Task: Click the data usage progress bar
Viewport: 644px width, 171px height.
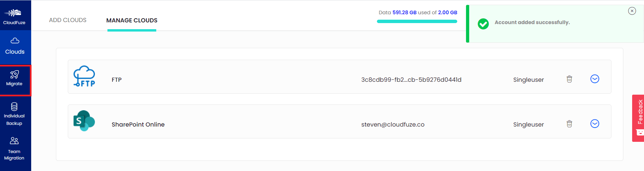Action: [x=417, y=21]
